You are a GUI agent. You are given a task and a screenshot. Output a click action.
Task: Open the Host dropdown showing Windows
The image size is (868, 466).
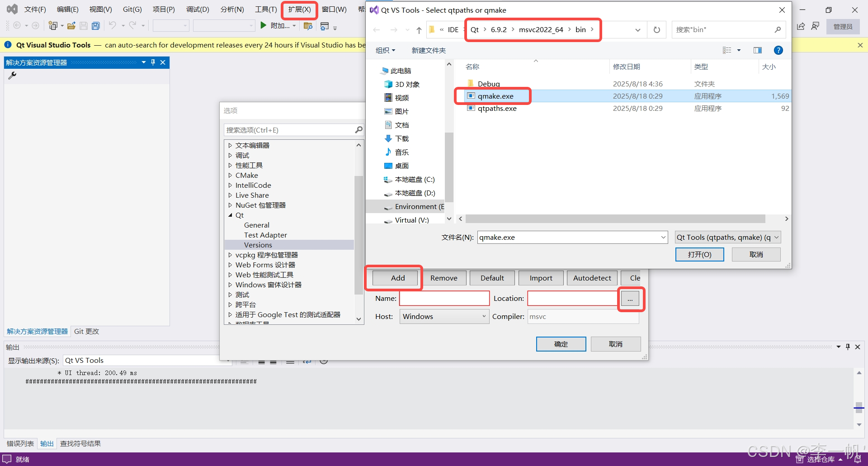click(x=444, y=316)
